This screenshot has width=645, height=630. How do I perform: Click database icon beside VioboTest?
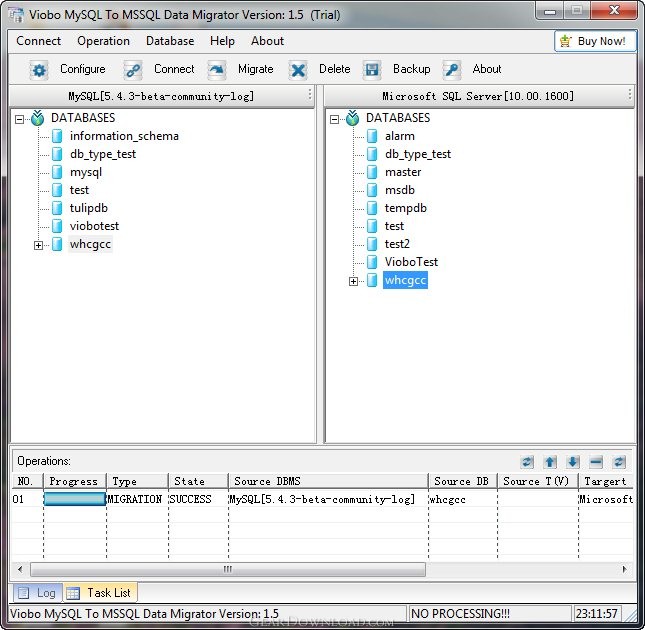(372, 262)
